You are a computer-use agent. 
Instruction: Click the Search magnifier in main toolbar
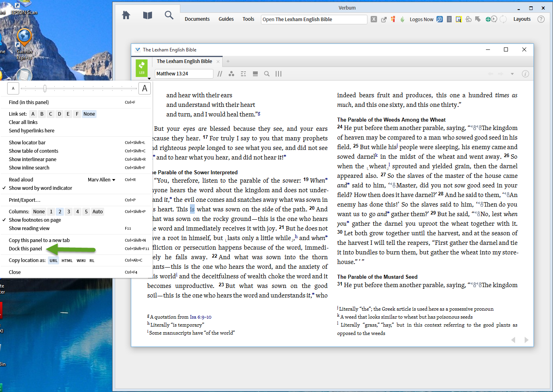pos(169,15)
